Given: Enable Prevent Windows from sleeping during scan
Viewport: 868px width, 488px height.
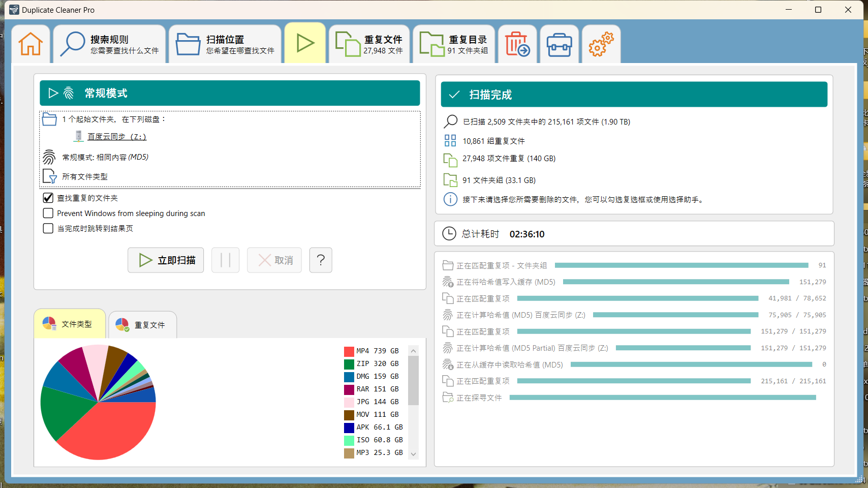Looking at the screenshot, I should click(48, 213).
